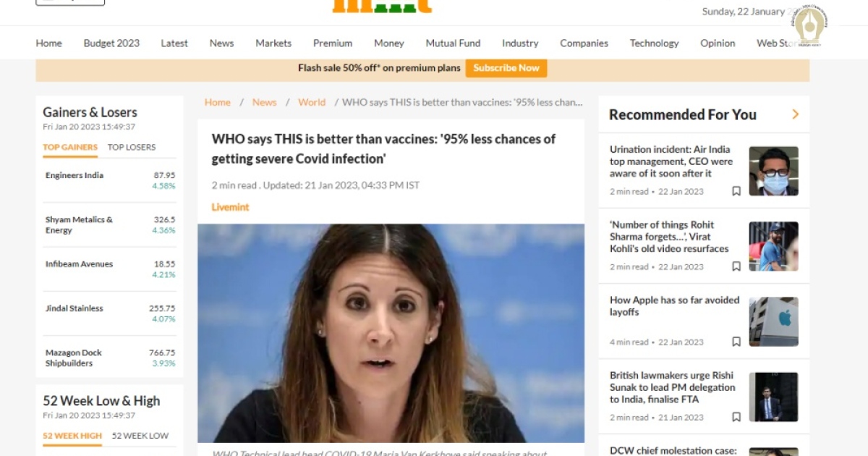
Task: Select the TOP GAINERS tab
Action: tap(70, 147)
